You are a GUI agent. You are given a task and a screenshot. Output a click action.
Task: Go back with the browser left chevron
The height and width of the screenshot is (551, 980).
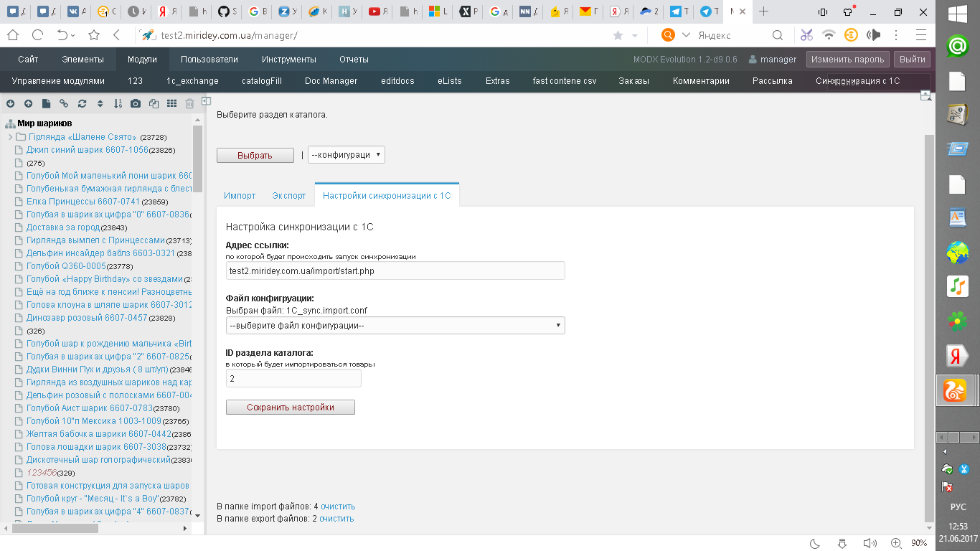[116, 35]
